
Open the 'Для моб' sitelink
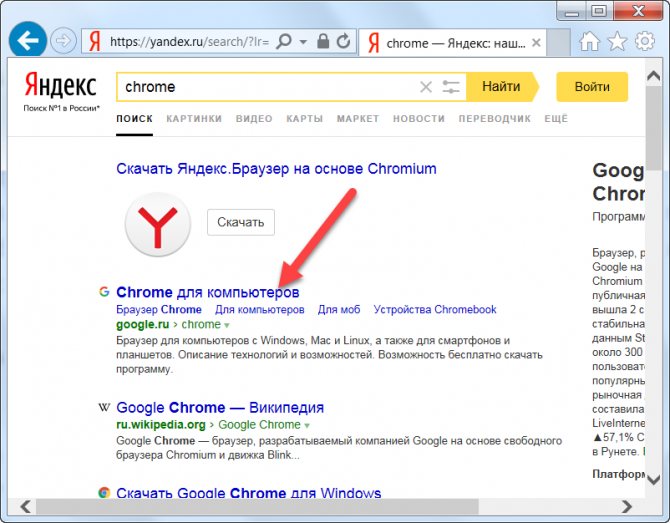click(x=339, y=309)
